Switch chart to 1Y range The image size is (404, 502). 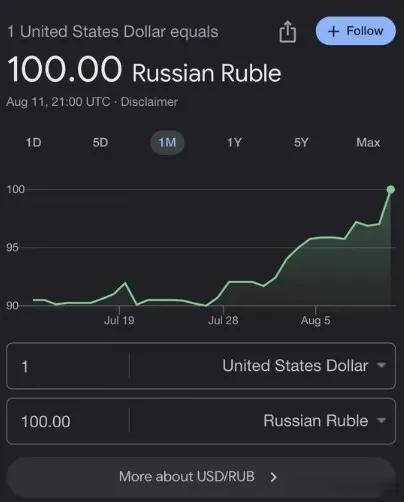coord(234,143)
